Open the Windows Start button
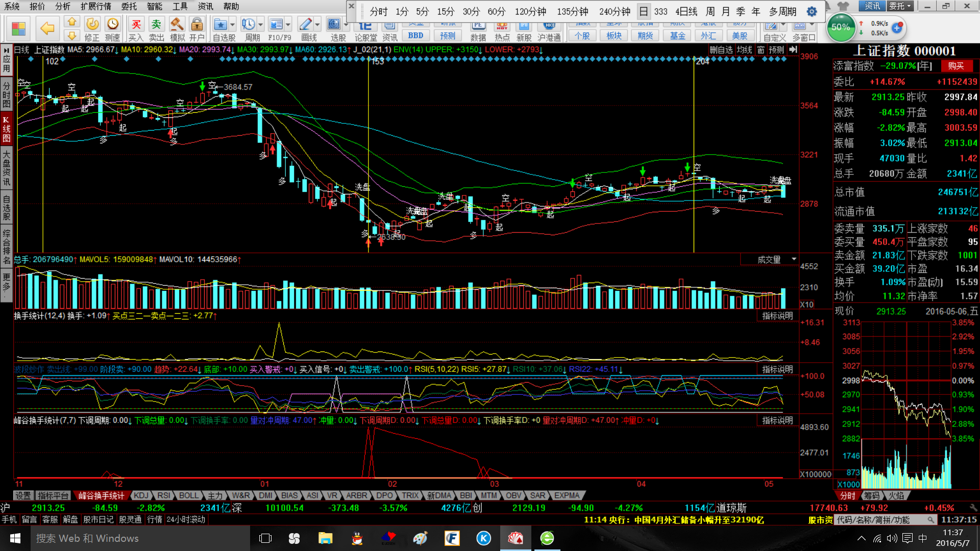The width and height of the screenshot is (980, 551). coord(15,538)
